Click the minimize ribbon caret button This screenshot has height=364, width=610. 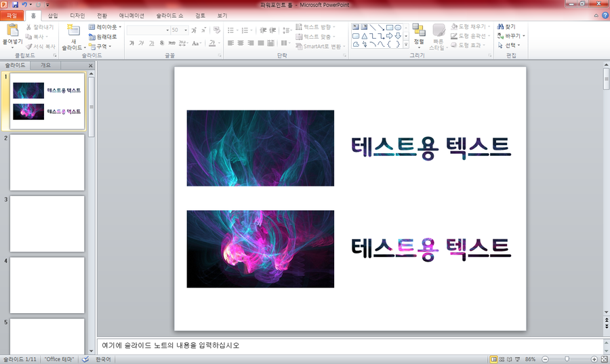click(596, 16)
